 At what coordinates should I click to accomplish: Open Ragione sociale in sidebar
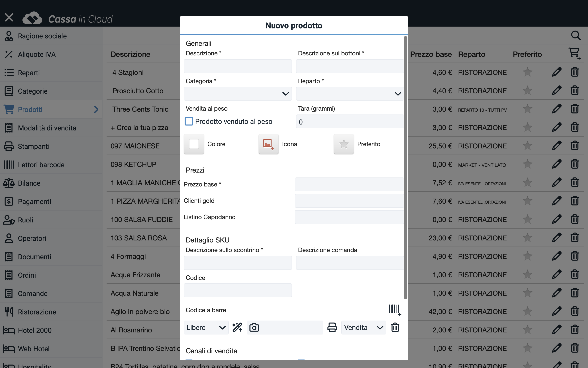51,36
